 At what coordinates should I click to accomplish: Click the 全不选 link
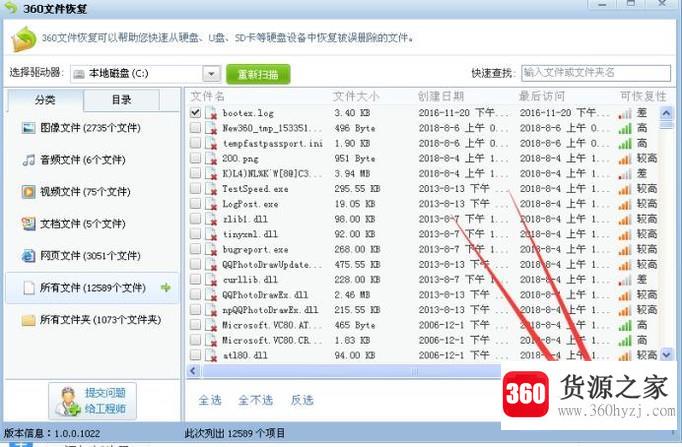(x=256, y=400)
